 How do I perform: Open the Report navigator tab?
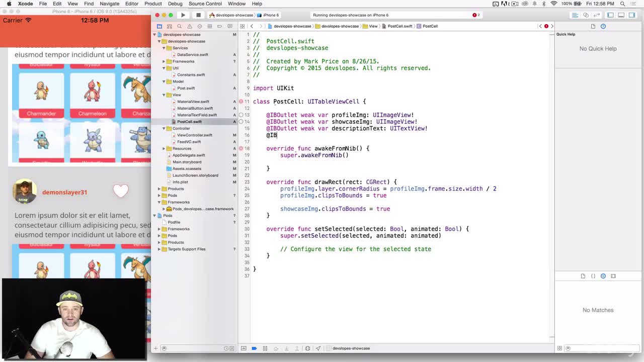click(230, 26)
